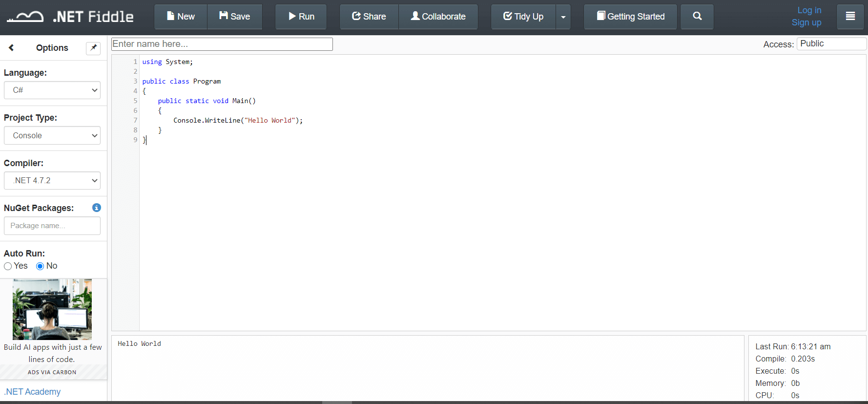868x404 pixels.
Task: Select Yes for Auto Run
Action: pyautogui.click(x=8, y=266)
